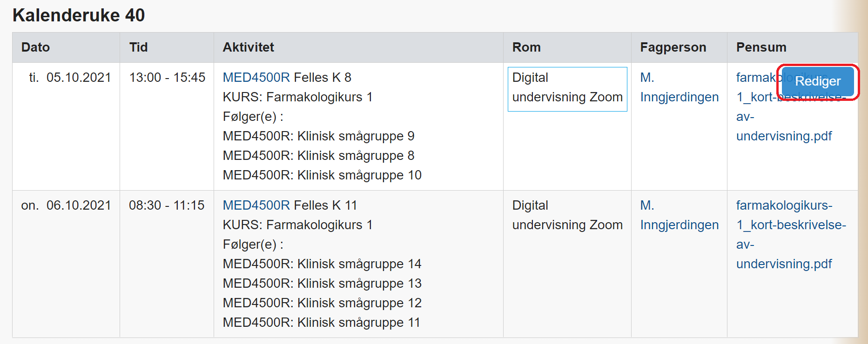Click Klinisk smågruppe 12 text
Image resolution: width=868 pixels, height=344 pixels.
coord(359,303)
